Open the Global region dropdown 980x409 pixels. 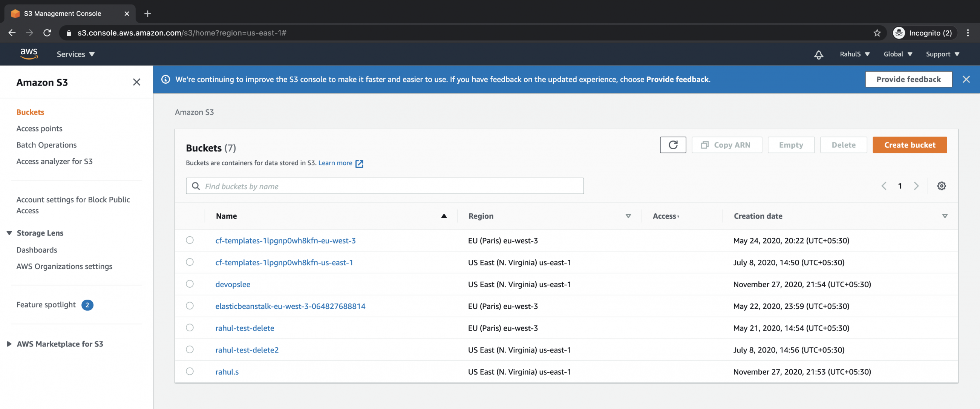click(x=897, y=54)
